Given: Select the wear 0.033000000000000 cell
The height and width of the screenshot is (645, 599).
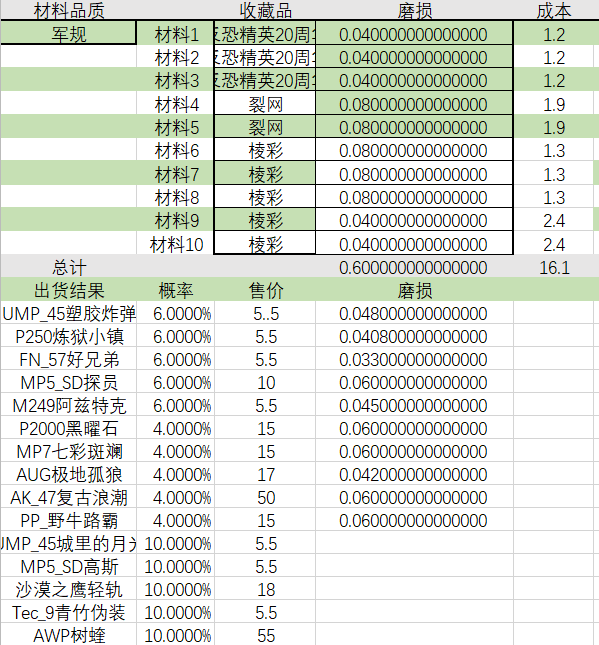Looking at the screenshot, I should pyautogui.click(x=414, y=360).
